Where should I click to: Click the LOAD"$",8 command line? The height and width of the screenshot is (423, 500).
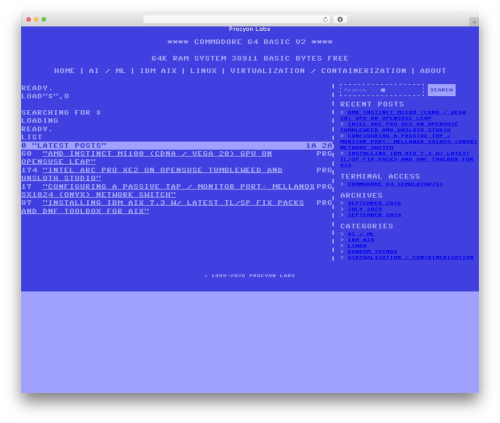pyautogui.click(x=45, y=96)
